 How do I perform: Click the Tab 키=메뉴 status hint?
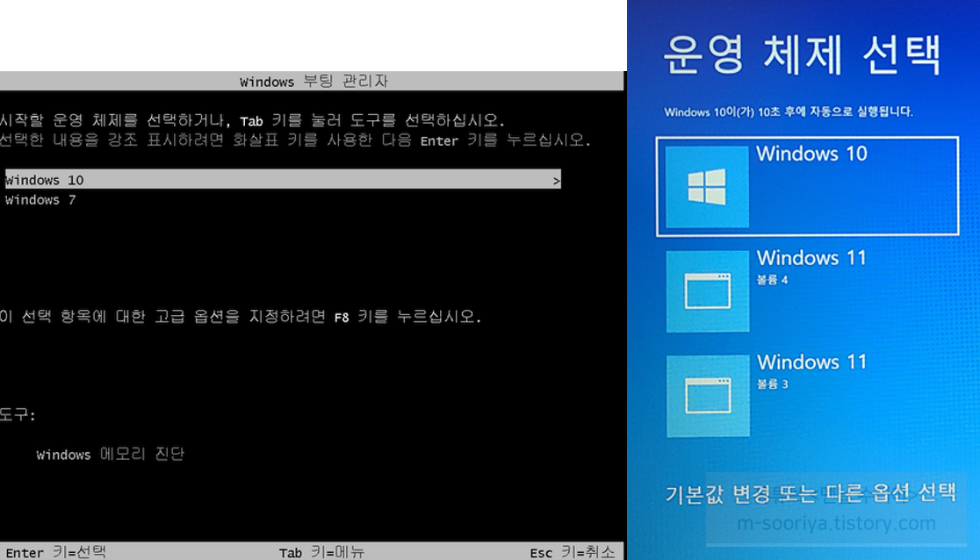322,552
